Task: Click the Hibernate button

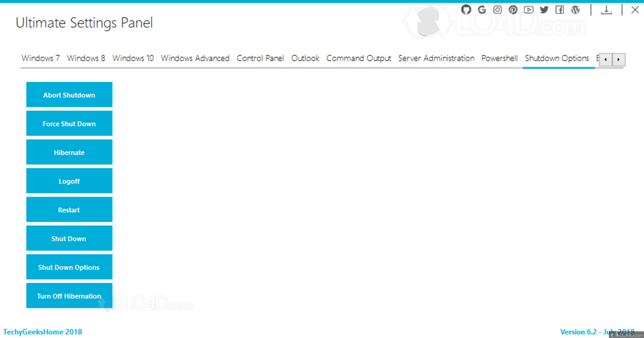Action: (x=69, y=152)
